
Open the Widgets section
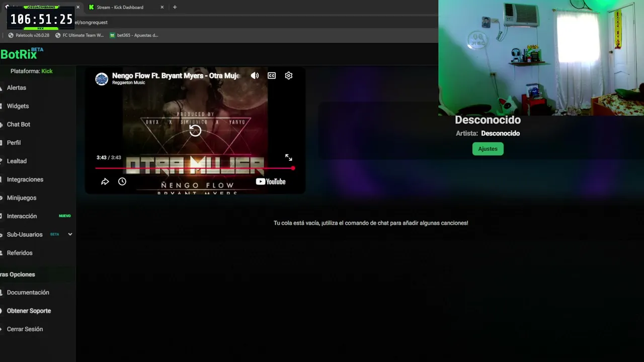click(x=18, y=106)
